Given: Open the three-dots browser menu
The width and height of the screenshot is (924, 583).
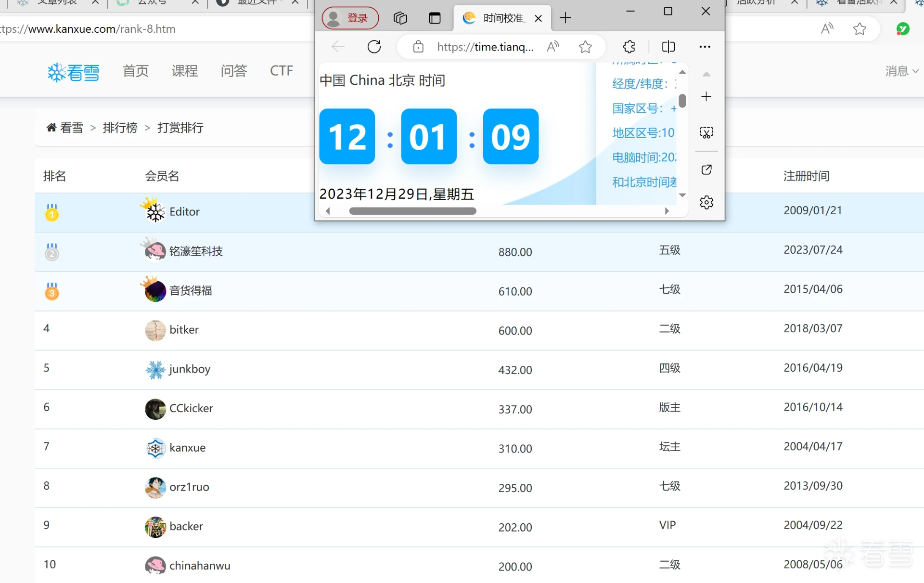Looking at the screenshot, I should (705, 47).
